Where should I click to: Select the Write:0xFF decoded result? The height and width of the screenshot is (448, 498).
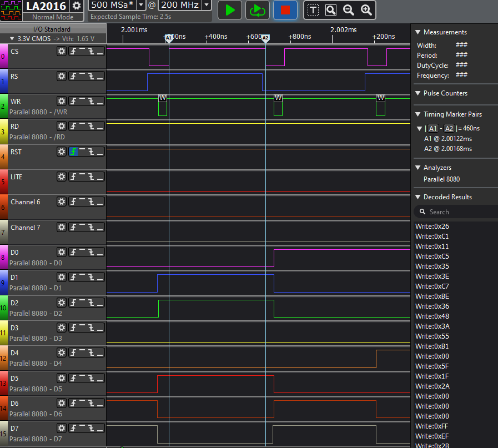point(432,426)
